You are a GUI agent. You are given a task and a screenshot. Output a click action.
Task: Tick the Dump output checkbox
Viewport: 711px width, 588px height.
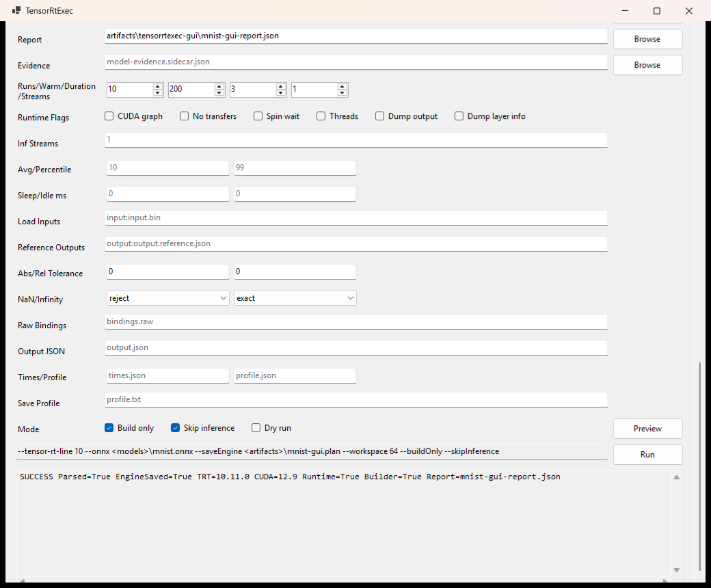pyautogui.click(x=379, y=116)
